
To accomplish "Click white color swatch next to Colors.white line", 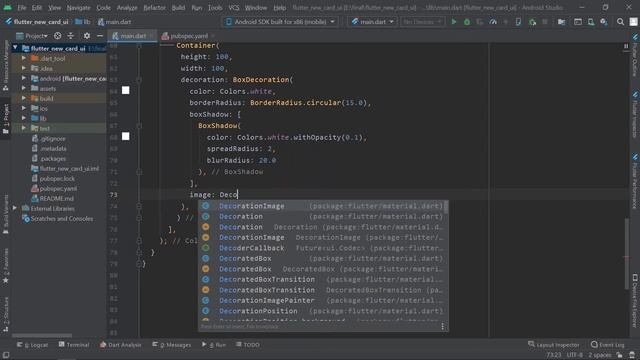I will 125,91.
